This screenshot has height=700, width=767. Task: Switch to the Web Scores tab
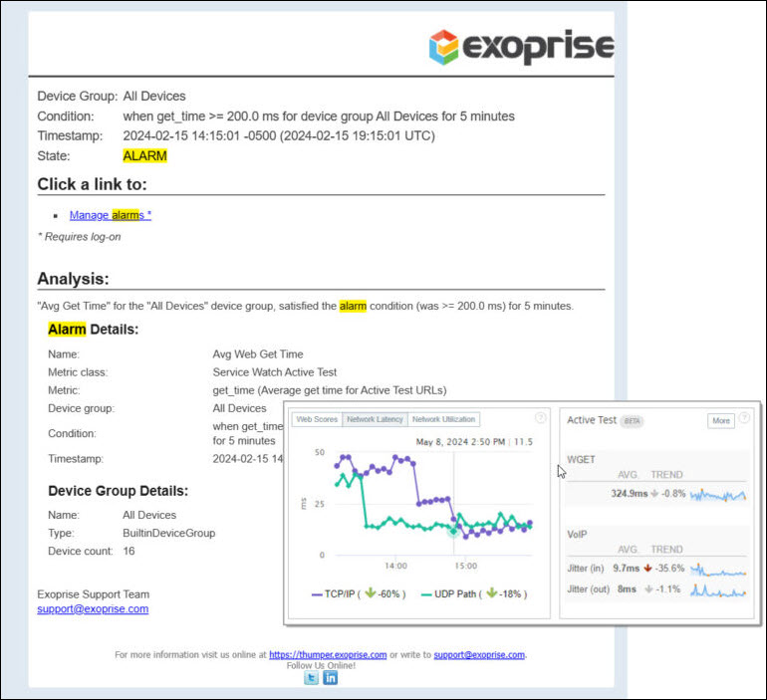[317, 420]
